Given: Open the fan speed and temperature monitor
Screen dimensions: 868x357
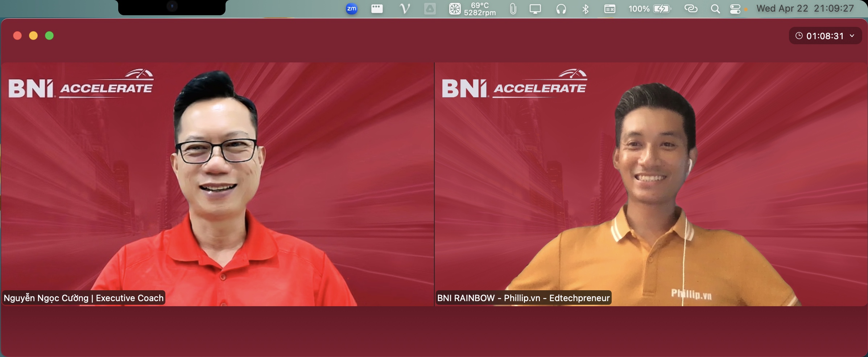Looking at the screenshot, I should [472, 9].
